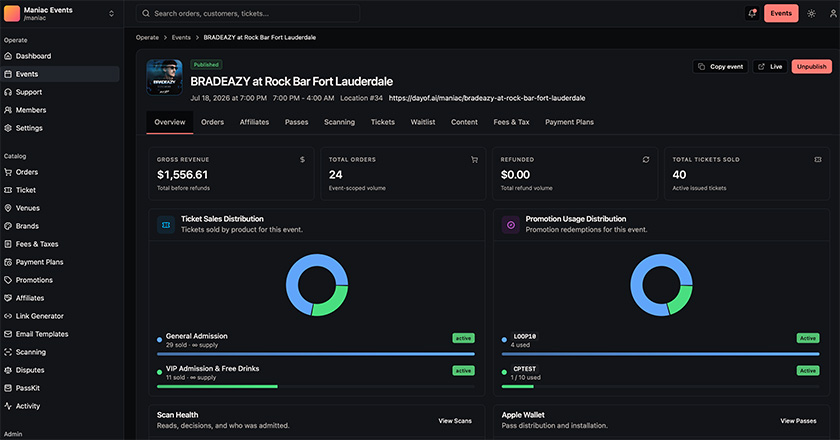
Task: Click the Unpublish button
Action: pyautogui.click(x=812, y=66)
